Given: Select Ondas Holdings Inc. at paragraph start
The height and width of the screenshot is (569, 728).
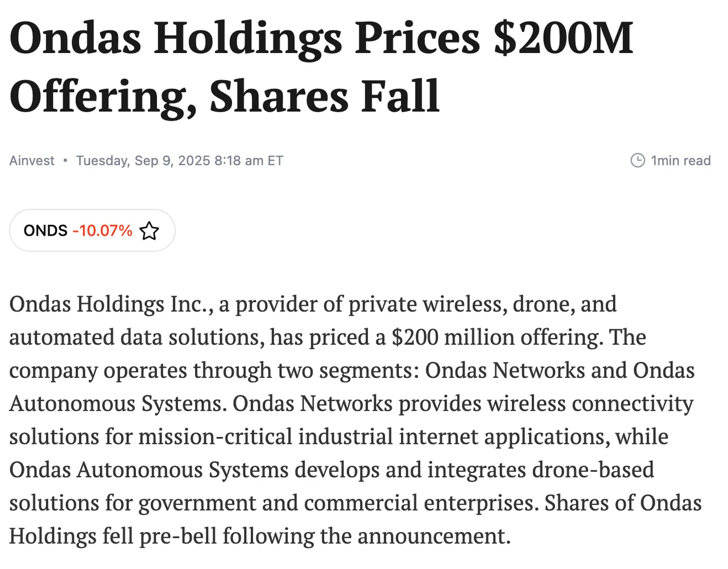Looking at the screenshot, I should tap(111, 304).
